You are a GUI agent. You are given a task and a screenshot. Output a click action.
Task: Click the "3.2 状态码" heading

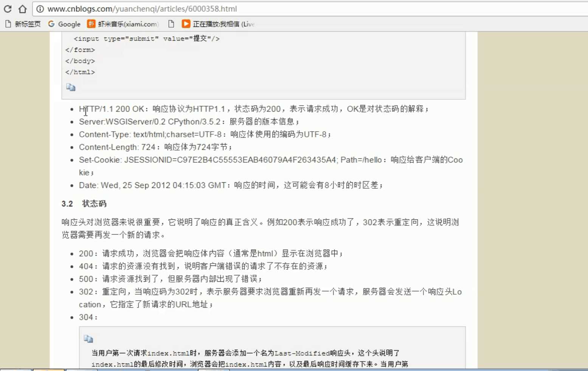(x=84, y=204)
